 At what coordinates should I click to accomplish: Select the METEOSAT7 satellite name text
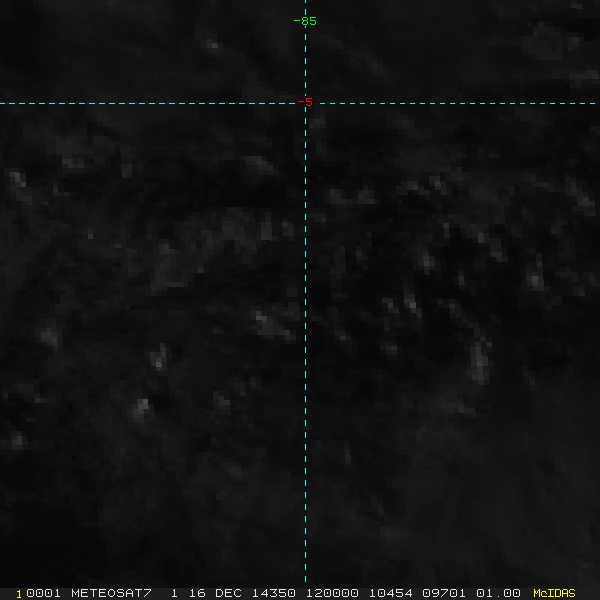[x=111, y=593]
